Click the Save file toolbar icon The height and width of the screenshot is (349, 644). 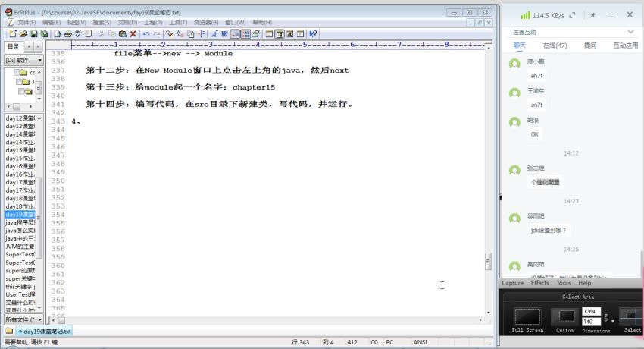coord(33,33)
